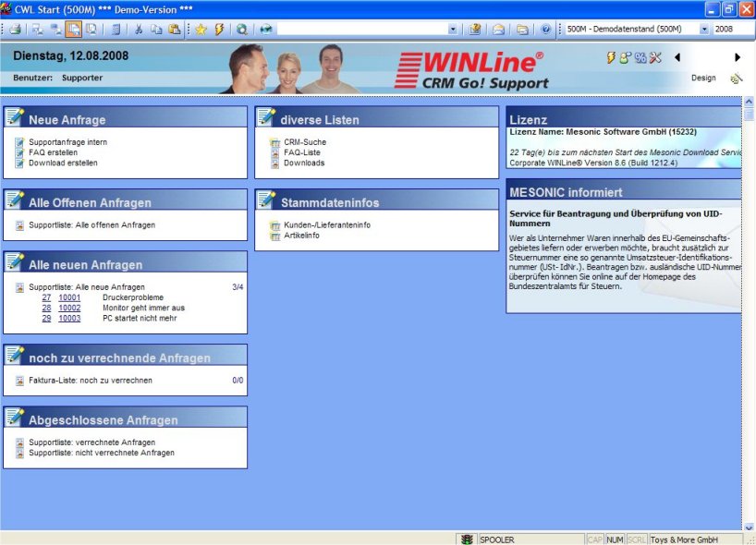Click number link 27
Image resolution: width=756 pixels, height=545 pixels.
46,297
